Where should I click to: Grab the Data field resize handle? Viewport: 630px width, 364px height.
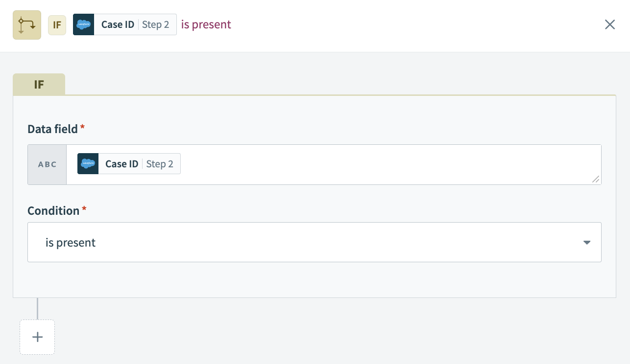tap(596, 179)
